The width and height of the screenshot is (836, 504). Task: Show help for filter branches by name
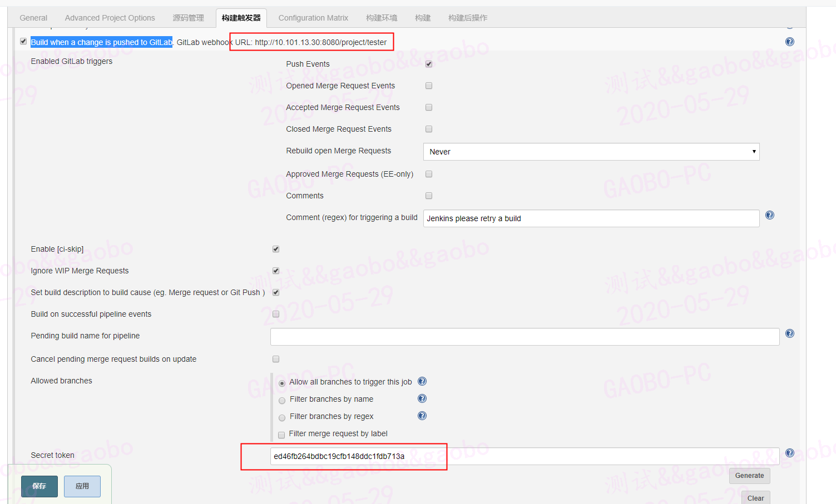point(422,398)
